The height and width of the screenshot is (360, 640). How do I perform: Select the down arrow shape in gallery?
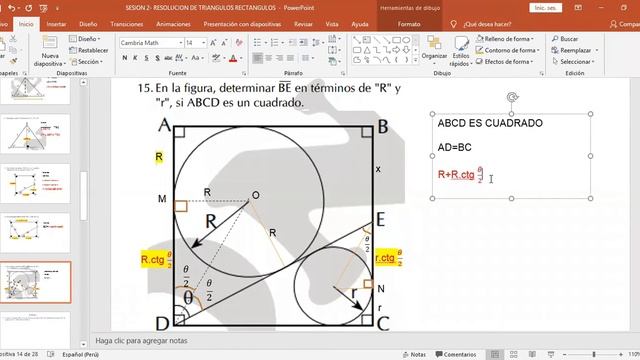(406, 50)
